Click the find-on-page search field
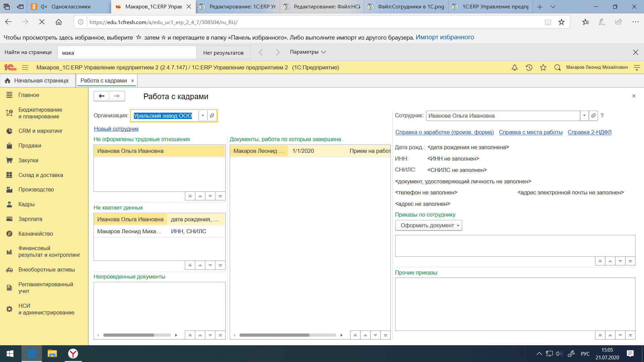This screenshot has height=362, width=644. (127, 53)
